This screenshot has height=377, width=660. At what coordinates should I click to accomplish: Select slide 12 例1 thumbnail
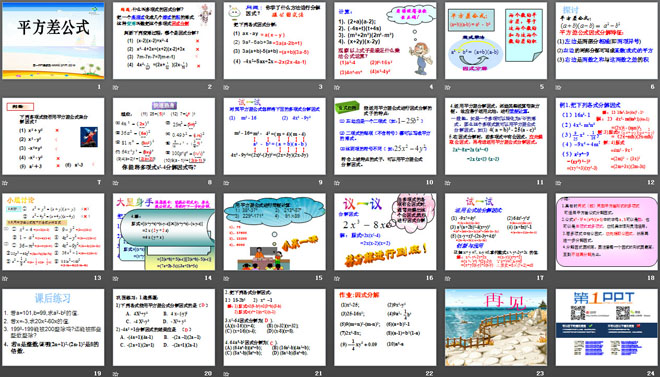607,136
